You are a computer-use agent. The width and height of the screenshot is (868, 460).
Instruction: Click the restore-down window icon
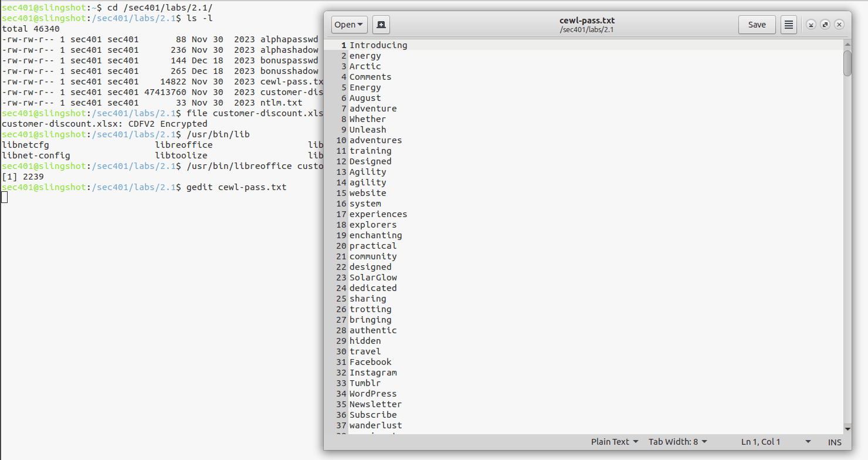[x=811, y=24]
